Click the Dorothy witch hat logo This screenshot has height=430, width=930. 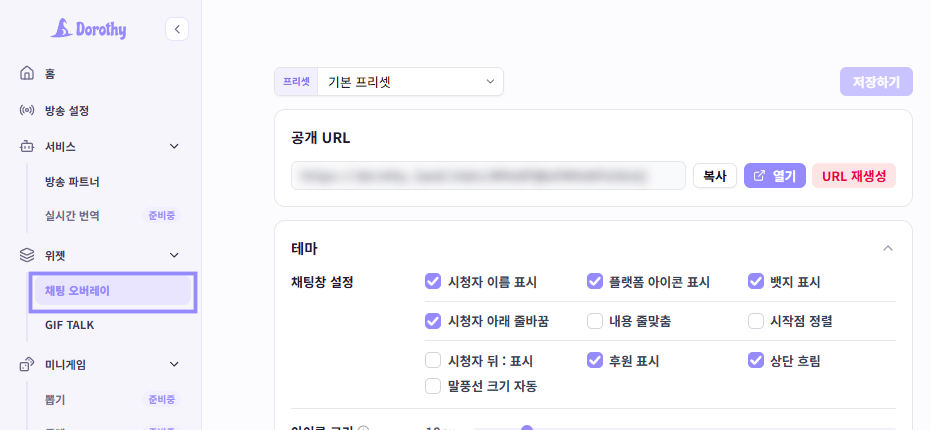coord(61,28)
